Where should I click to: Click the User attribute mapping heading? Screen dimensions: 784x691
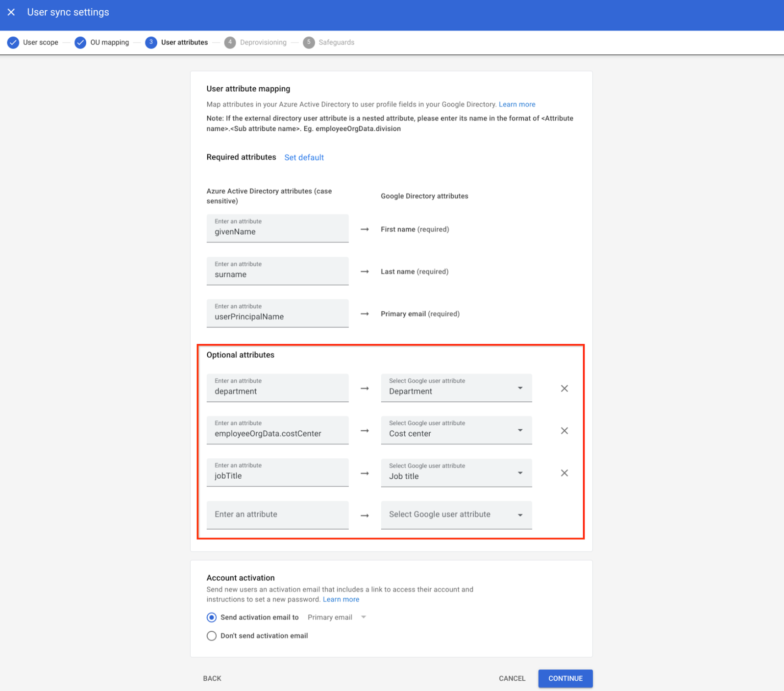[x=248, y=89]
